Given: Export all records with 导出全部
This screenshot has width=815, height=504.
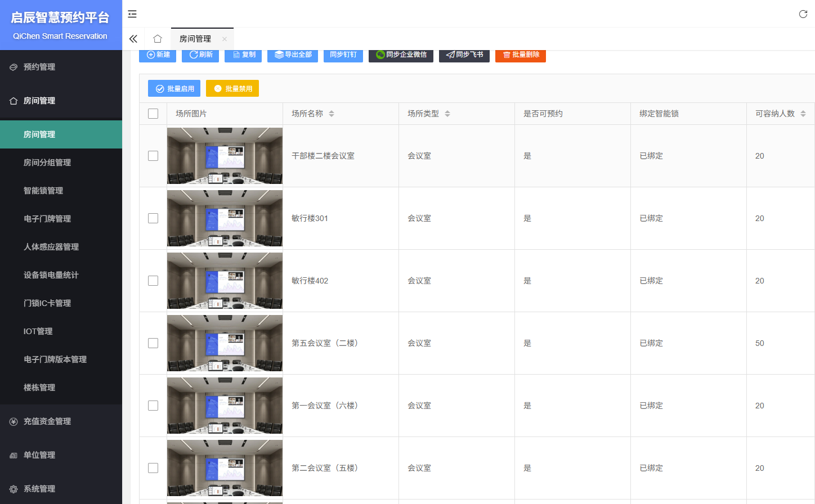Looking at the screenshot, I should tap(293, 55).
